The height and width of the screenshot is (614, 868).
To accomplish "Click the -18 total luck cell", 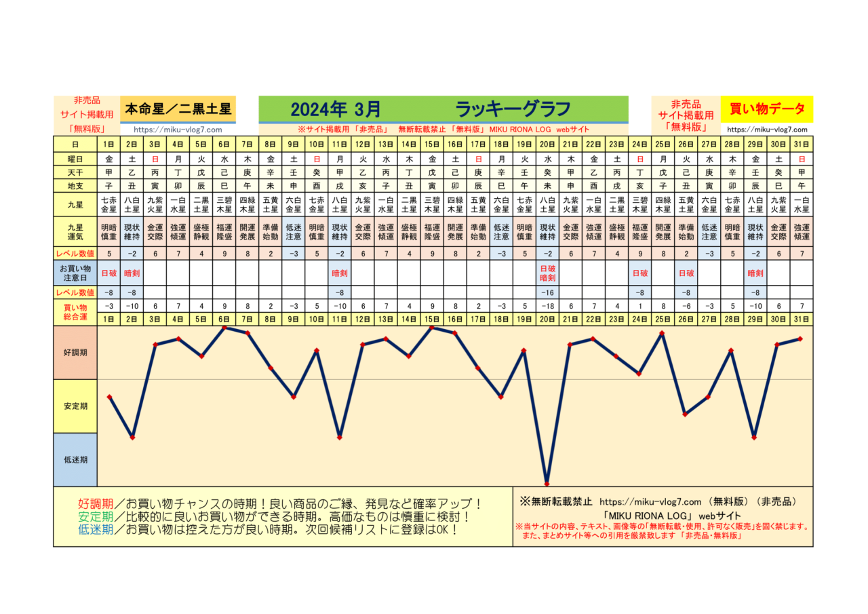I will pos(547,306).
